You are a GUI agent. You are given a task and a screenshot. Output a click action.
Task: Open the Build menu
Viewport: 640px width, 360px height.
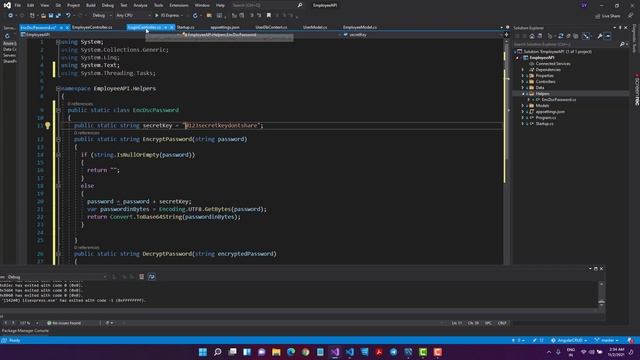(x=91, y=5)
